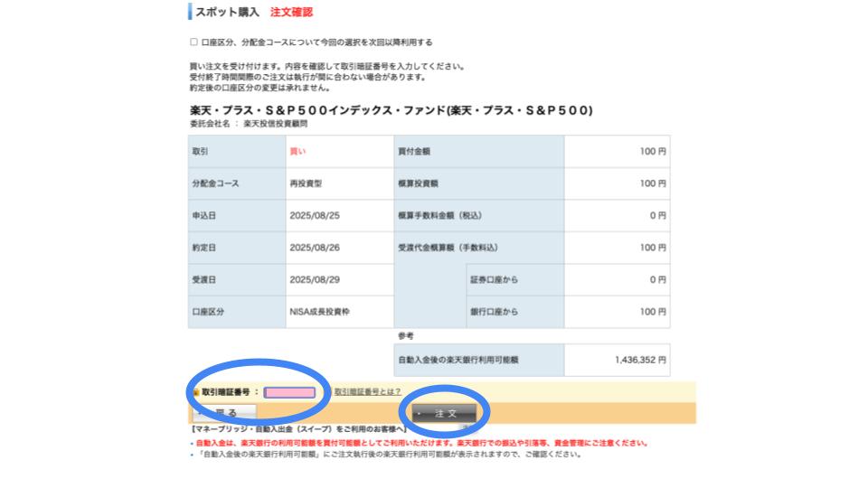Click the 概算投資額 label cell
The height and width of the screenshot is (488, 868).
479,183
